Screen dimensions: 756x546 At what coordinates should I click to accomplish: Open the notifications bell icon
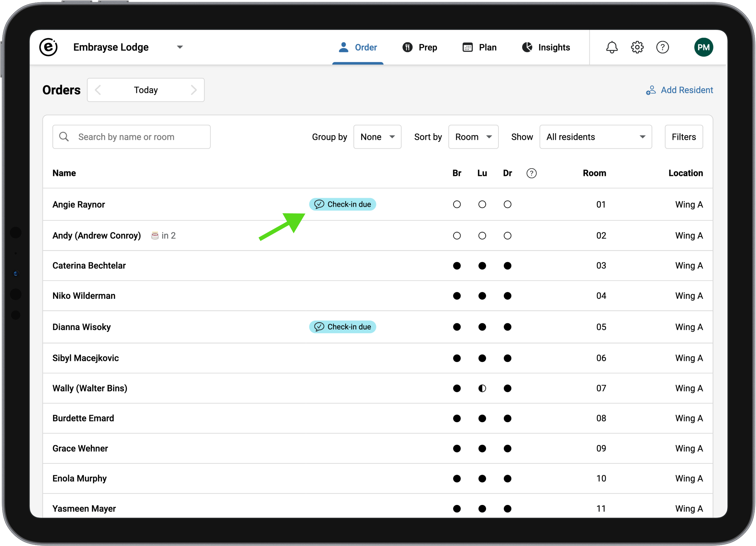tap(612, 47)
